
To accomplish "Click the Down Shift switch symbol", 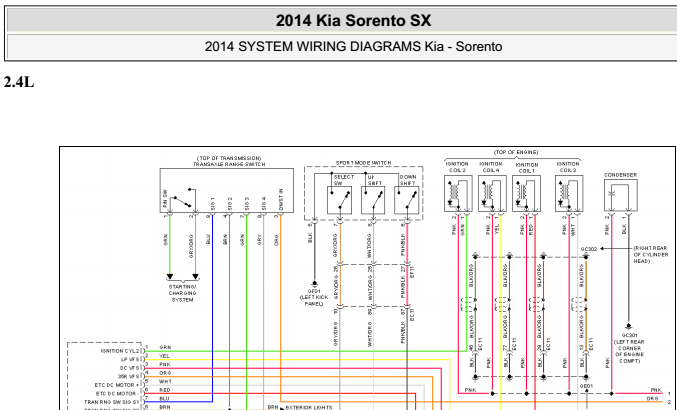I will pos(406,200).
